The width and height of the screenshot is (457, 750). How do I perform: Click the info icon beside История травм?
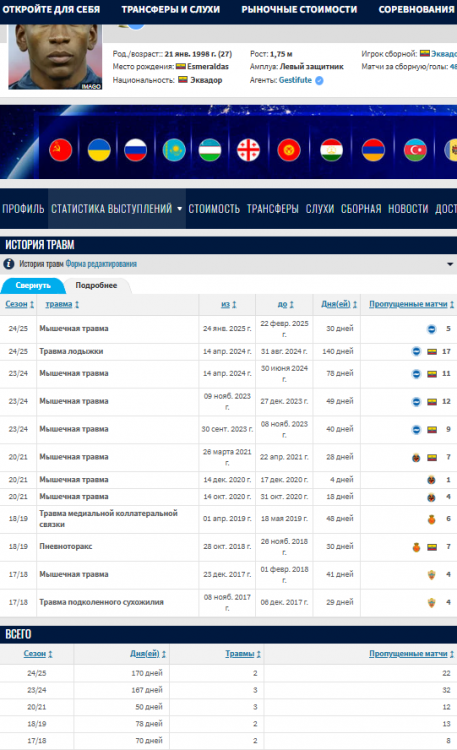pos(9,264)
